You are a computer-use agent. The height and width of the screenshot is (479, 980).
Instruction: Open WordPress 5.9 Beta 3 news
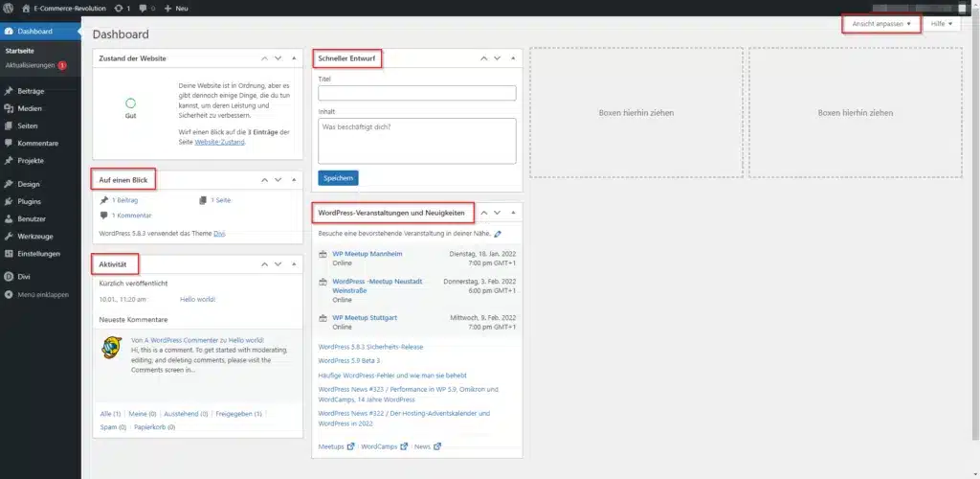(348, 361)
